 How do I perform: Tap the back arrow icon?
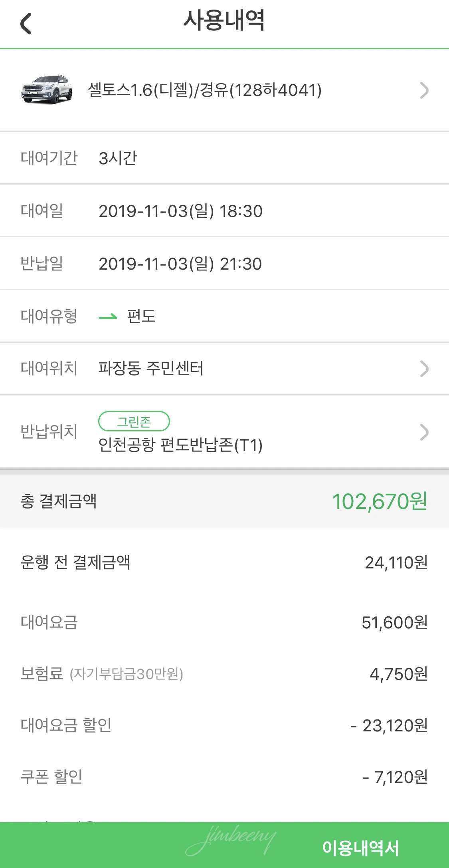pyautogui.click(x=26, y=24)
